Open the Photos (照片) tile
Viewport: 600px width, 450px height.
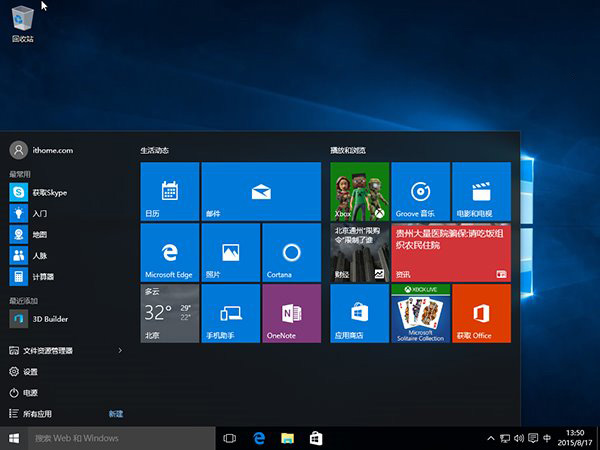tap(230, 252)
